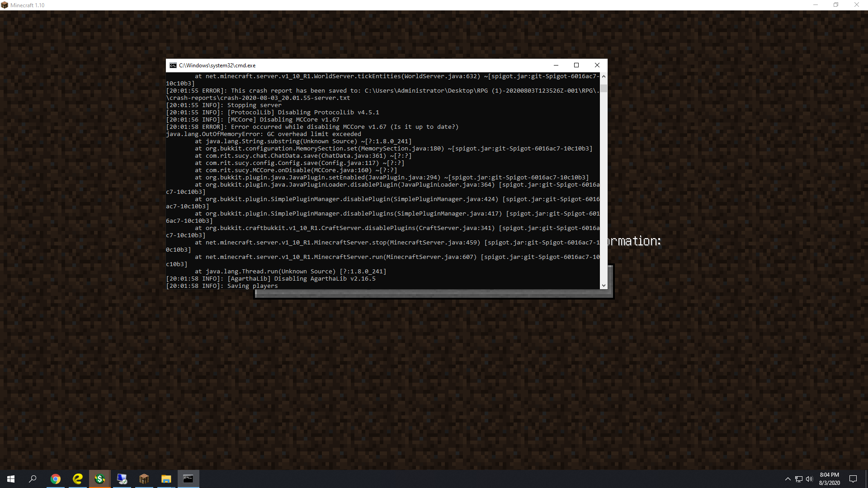Open the cmd.exe title bar system menu icon
Screen dimensions: 868x488
click(173, 66)
